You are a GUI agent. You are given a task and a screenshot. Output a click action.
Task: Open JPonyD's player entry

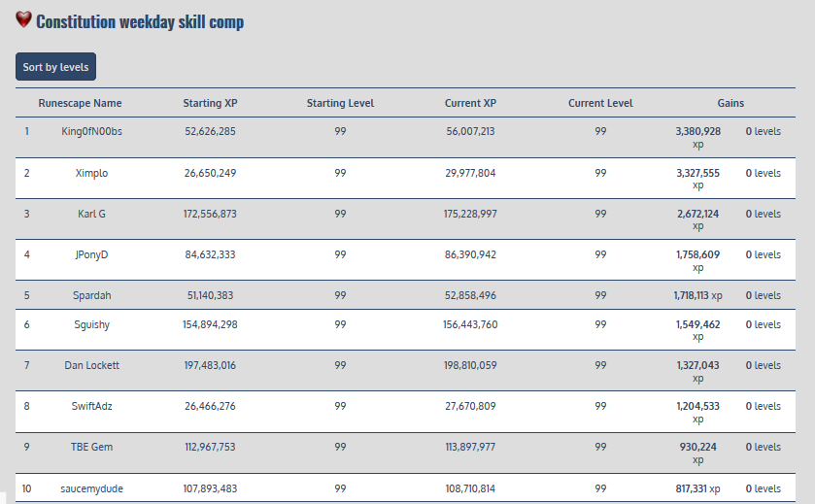pyautogui.click(x=92, y=254)
